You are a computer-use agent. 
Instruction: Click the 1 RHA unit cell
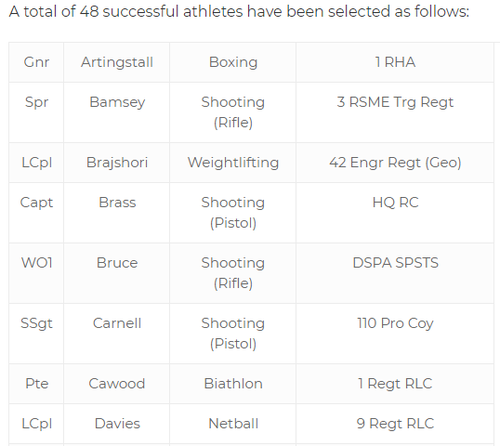[395, 62]
